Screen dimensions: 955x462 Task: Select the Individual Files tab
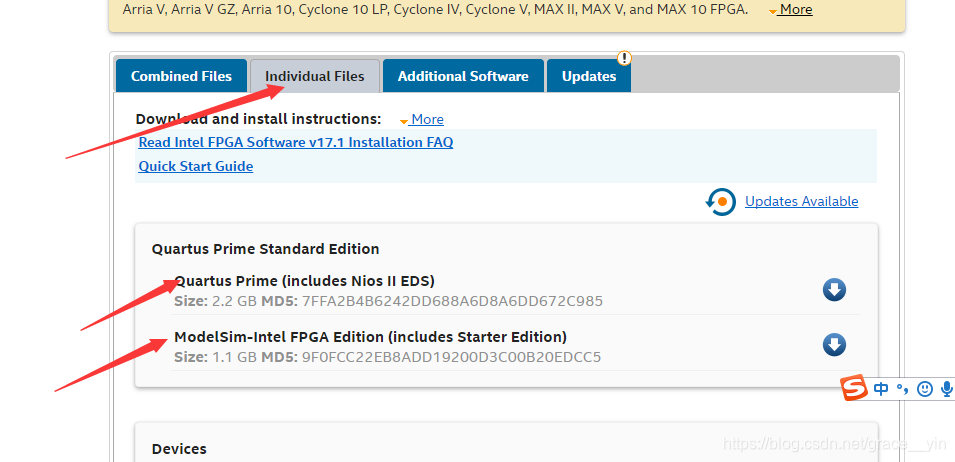point(315,76)
